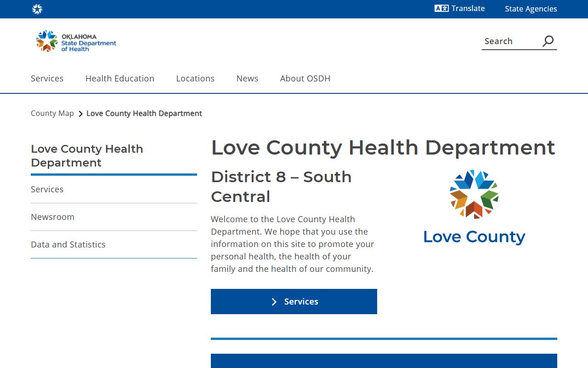Click Love County Health Department breadcrumb text

click(144, 113)
